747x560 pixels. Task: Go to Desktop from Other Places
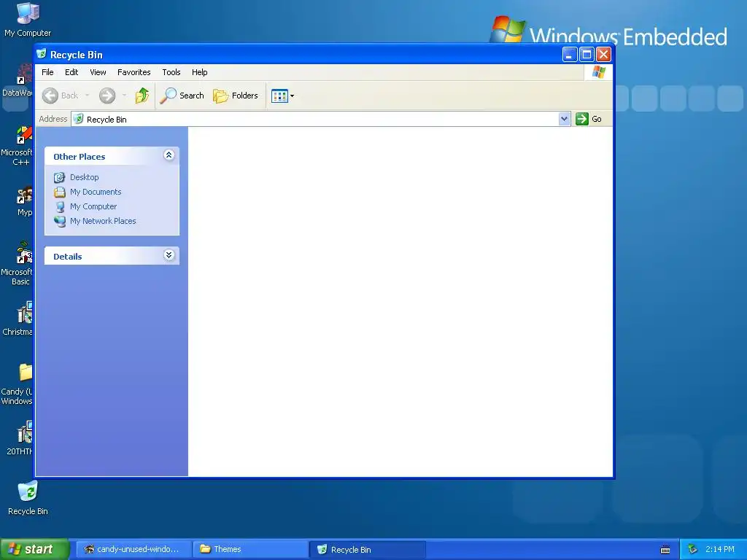click(x=85, y=177)
